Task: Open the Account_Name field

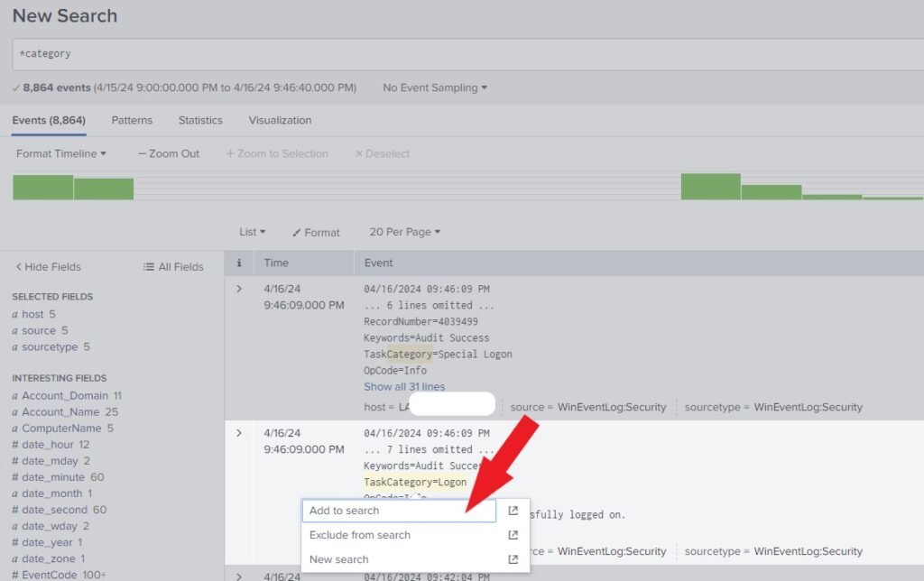Action: 65,412
